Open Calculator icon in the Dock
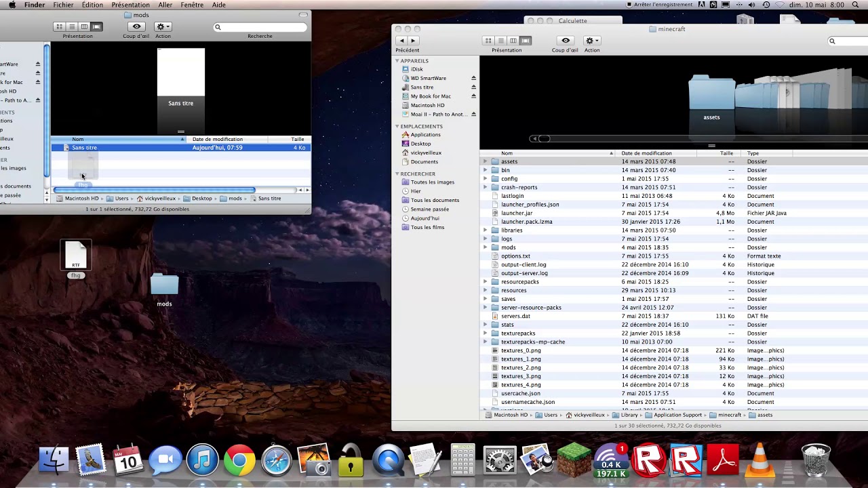Screen dimensions: 868x488 [462, 460]
